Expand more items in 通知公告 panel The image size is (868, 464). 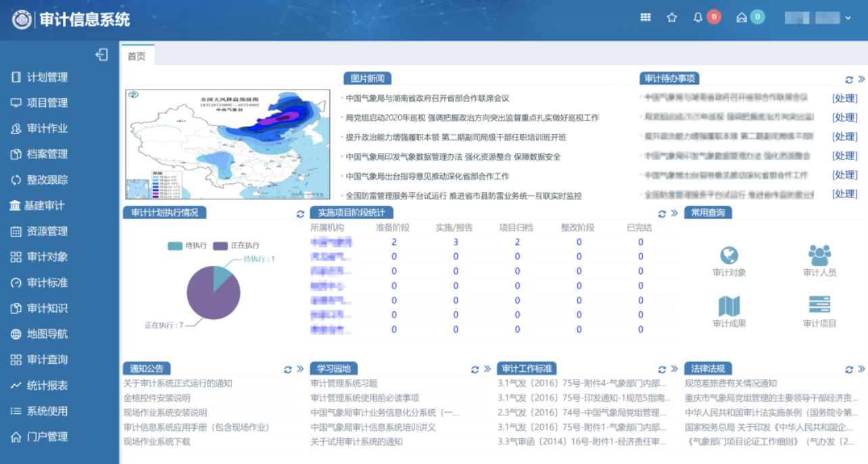click(x=300, y=369)
